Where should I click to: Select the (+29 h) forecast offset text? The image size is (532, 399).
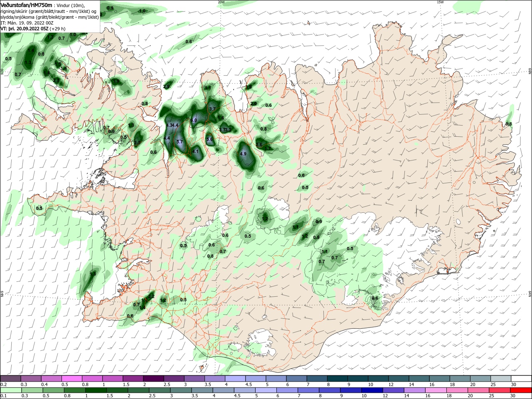coord(57,29)
